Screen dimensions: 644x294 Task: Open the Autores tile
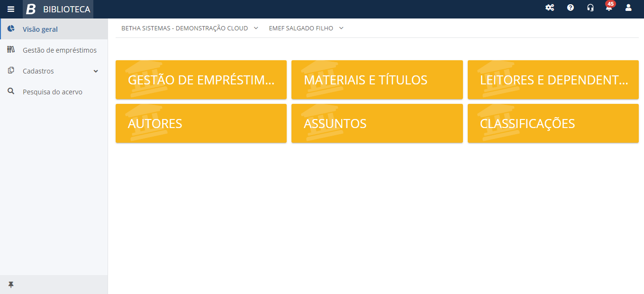(x=201, y=123)
